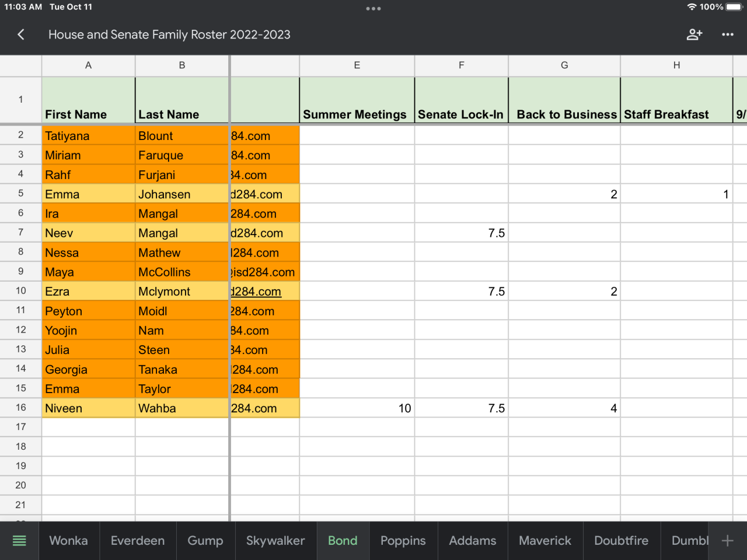Tap the document title House and Senate Family Roster
Viewport: 747px width, 560px height.
(x=169, y=34)
